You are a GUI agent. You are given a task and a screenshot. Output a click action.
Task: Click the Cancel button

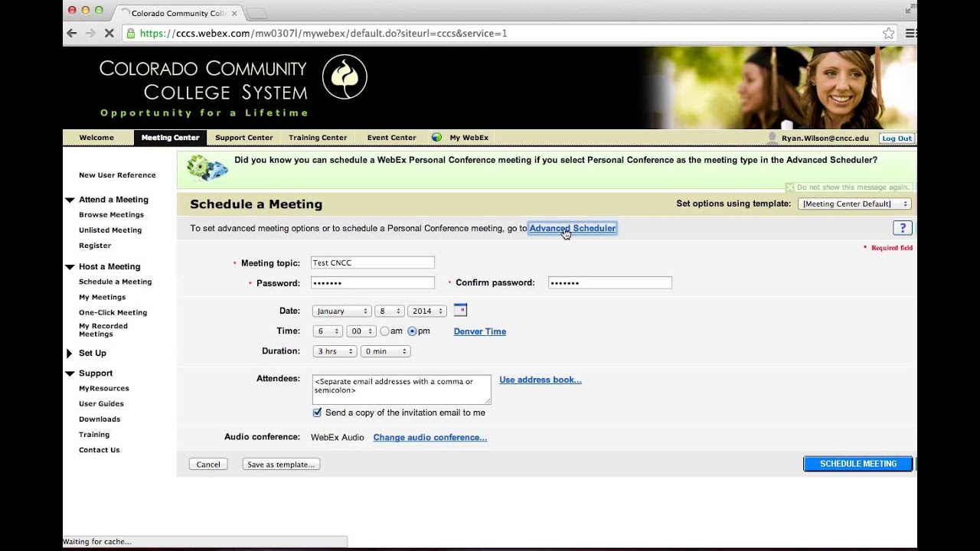coord(208,465)
